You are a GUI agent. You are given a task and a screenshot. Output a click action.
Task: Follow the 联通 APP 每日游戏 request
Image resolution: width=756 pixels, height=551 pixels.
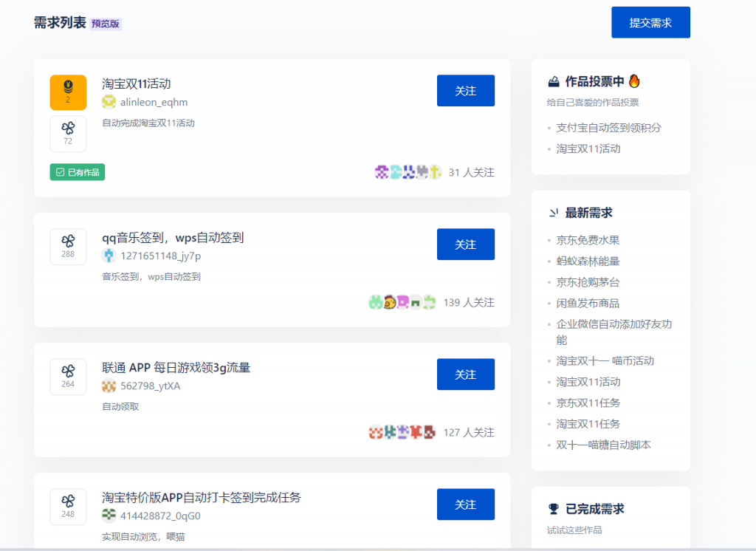click(465, 374)
